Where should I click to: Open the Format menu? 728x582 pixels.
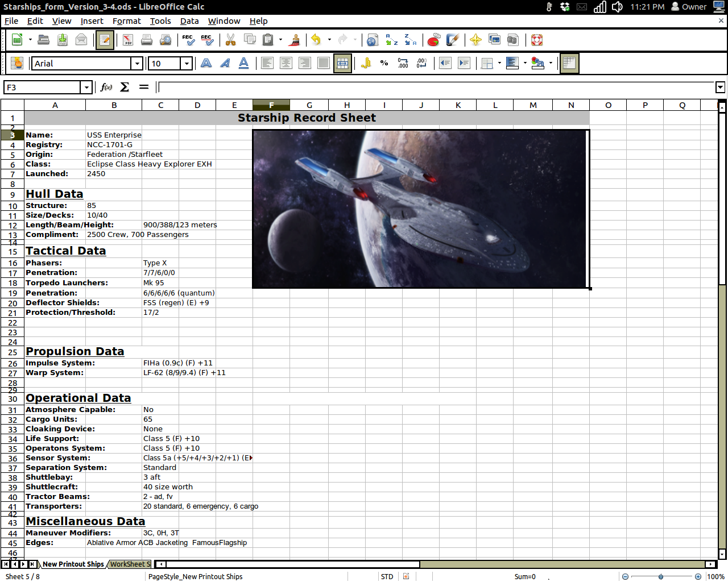pos(126,21)
